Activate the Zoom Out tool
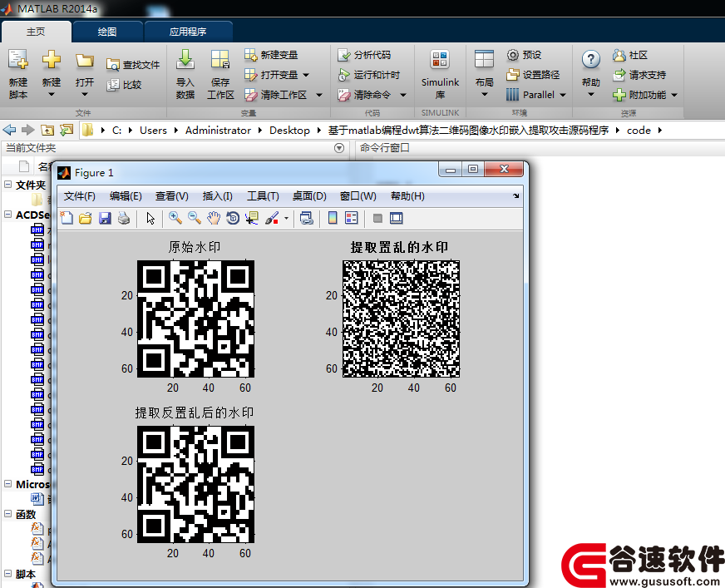Image resolution: width=725 pixels, height=588 pixels. [195, 218]
